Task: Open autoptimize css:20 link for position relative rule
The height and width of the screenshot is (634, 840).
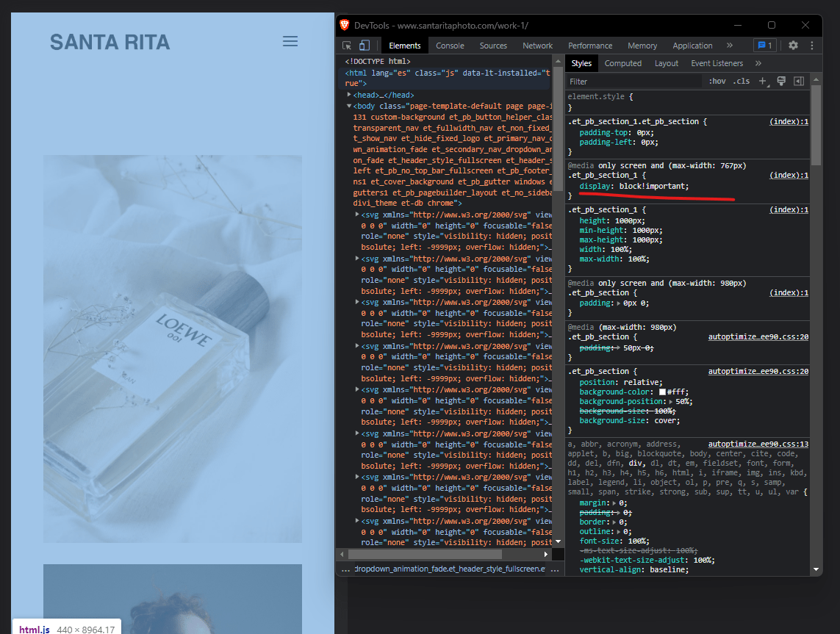Action: [x=758, y=371]
